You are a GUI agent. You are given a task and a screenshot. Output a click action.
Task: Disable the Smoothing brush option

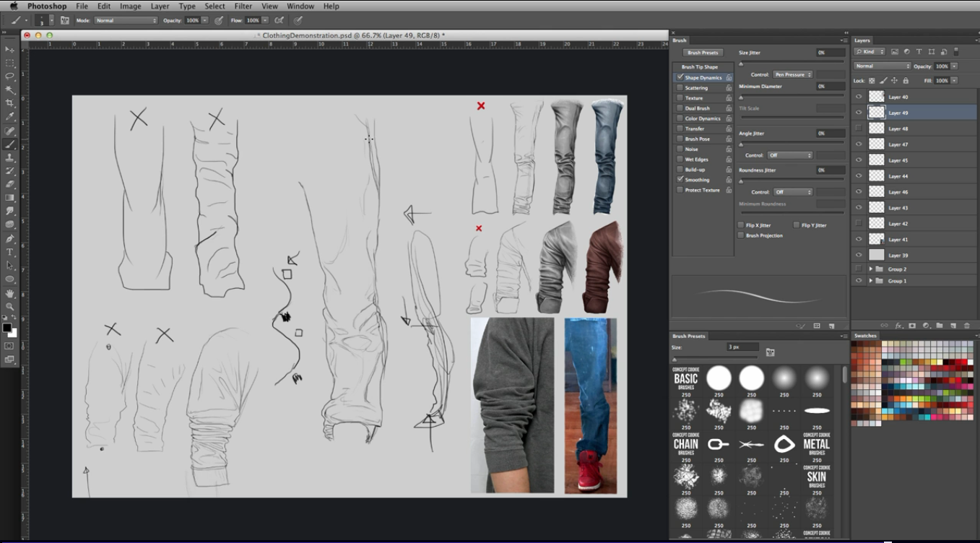(680, 179)
